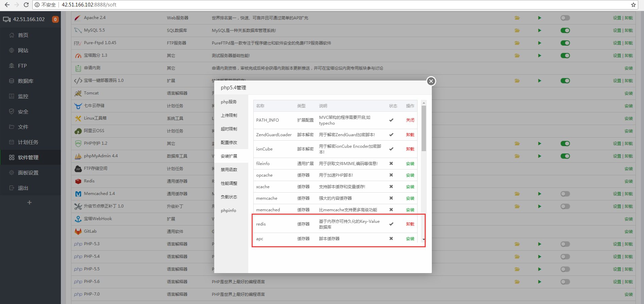This screenshot has height=304, width=644.
Task: Toggle the MySQL 5.5 homepage switch
Action: [565, 31]
